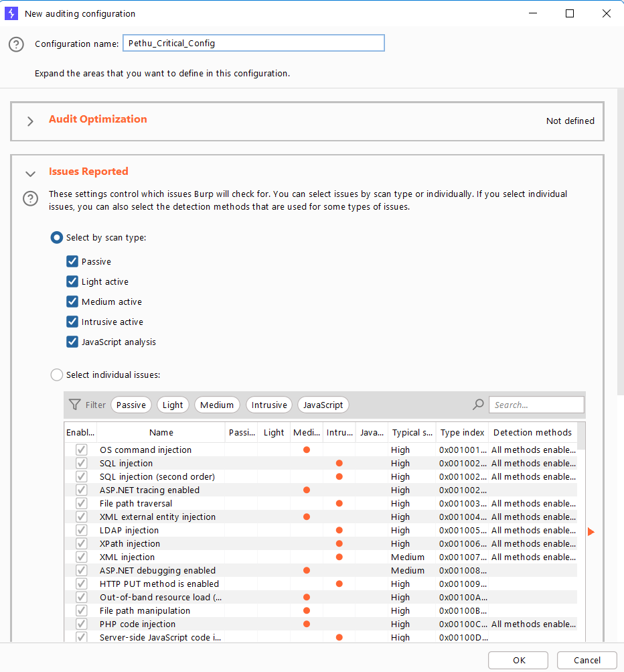The width and height of the screenshot is (624, 672).
Task: Sort by the Enabled column header
Action: tap(80, 432)
